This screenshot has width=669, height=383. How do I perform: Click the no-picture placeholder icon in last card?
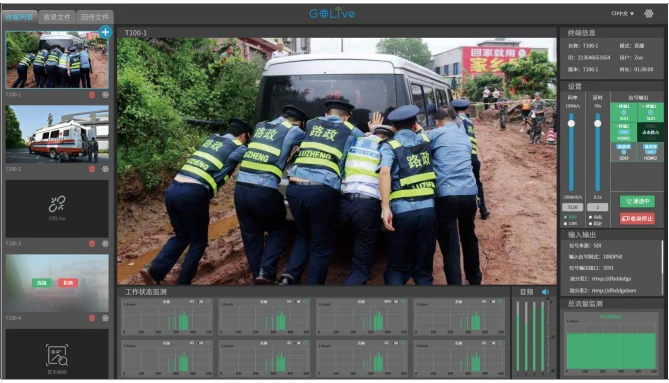pos(57,355)
